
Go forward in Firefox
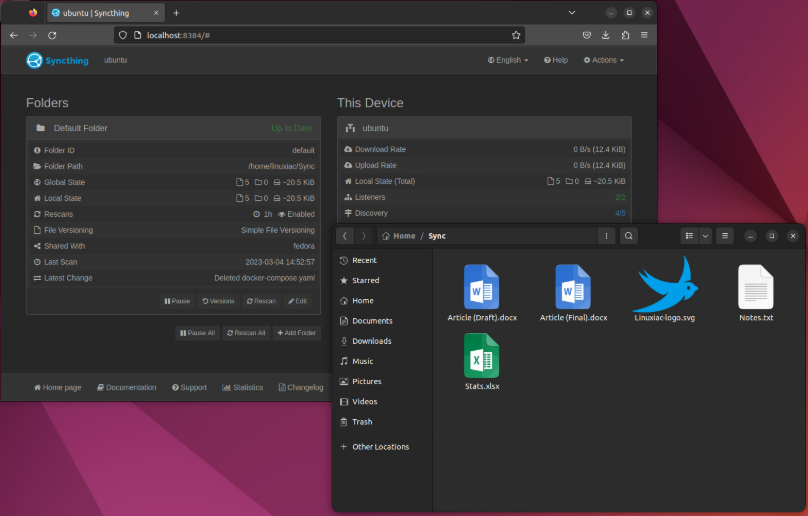tap(33, 35)
